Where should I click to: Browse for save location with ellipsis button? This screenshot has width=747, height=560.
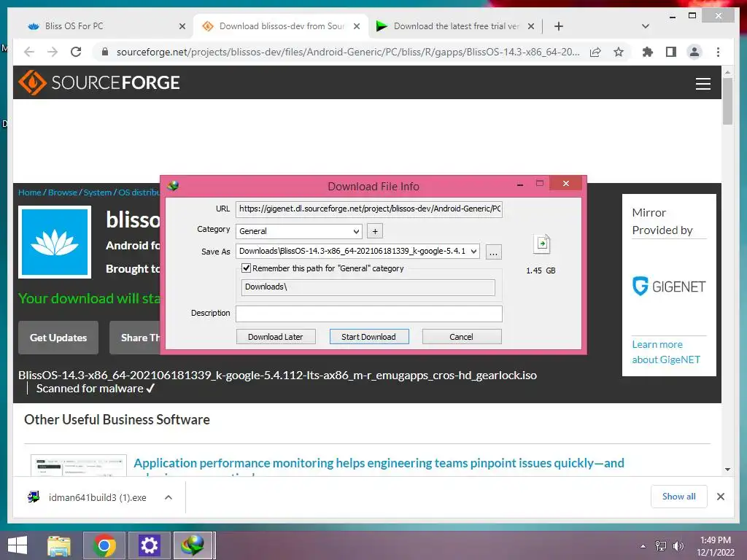[x=494, y=252]
